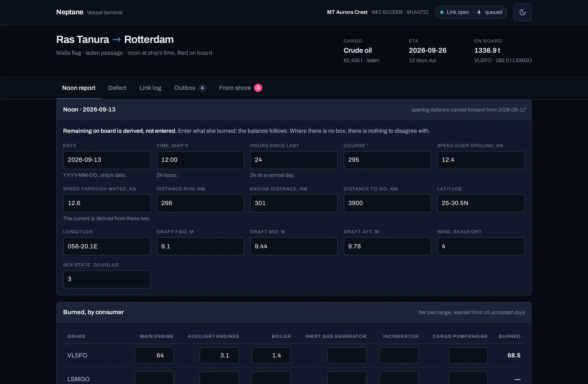Edit the Distance run field
This screenshot has height=384, width=588.
tap(200, 203)
